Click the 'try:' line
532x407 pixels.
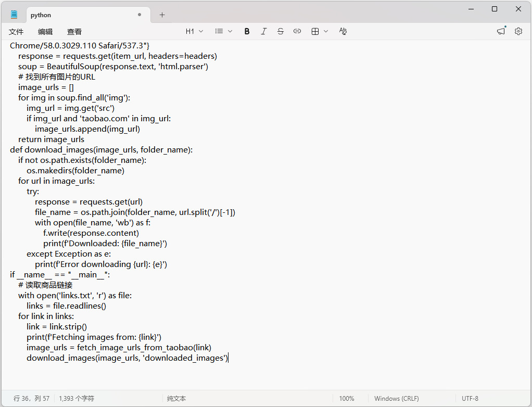33,192
